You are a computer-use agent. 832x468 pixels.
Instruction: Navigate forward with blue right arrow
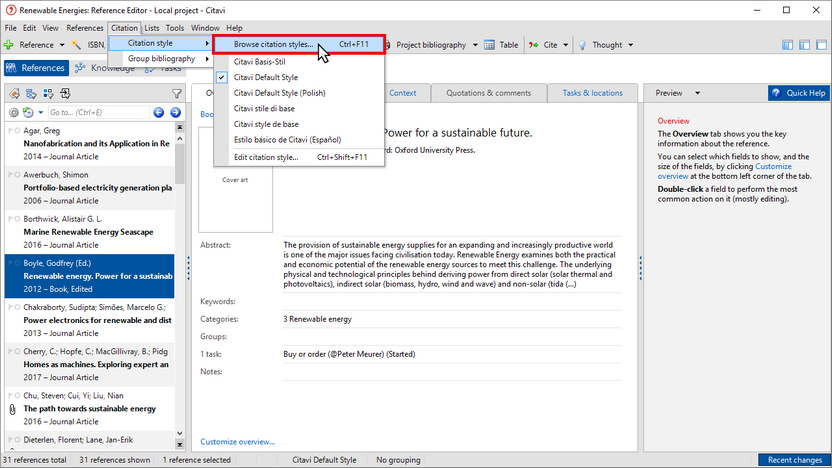176,112
